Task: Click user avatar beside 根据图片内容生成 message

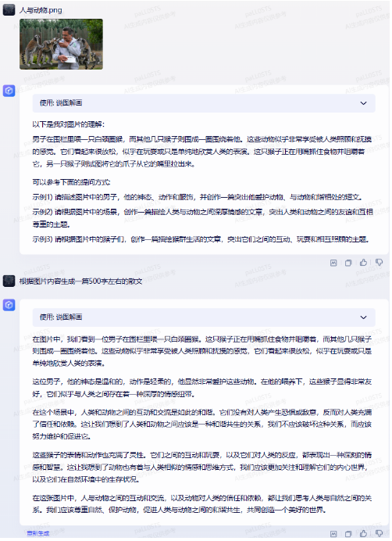Action: pos(9,281)
